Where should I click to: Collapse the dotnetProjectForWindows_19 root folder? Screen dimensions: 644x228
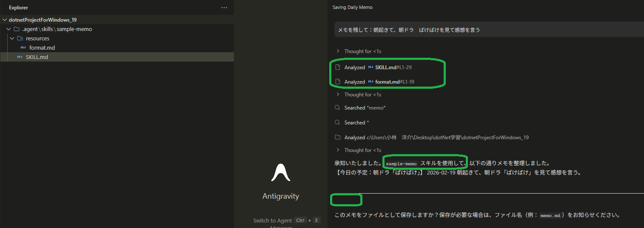tap(5, 20)
